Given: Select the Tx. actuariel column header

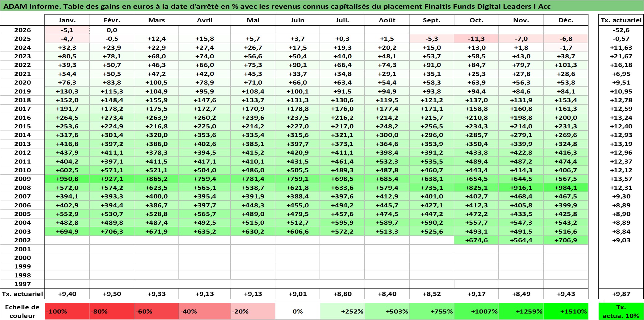Looking at the screenshot, I should click(621, 20).
